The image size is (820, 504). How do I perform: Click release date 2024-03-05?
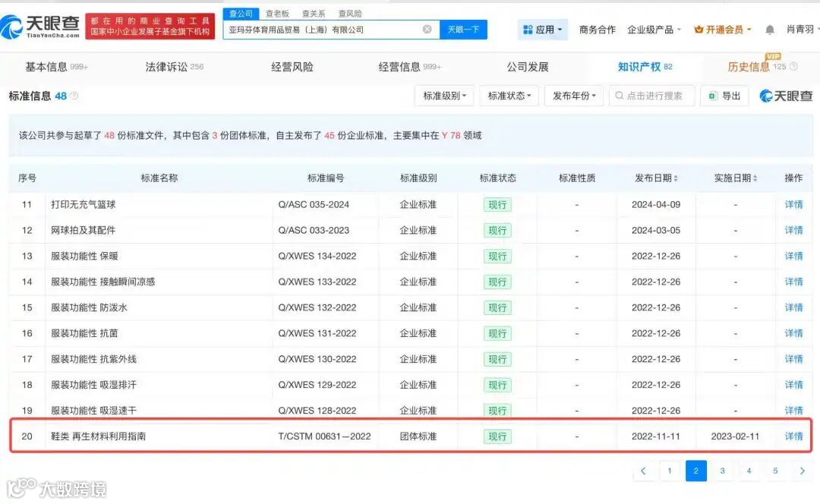(x=656, y=230)
